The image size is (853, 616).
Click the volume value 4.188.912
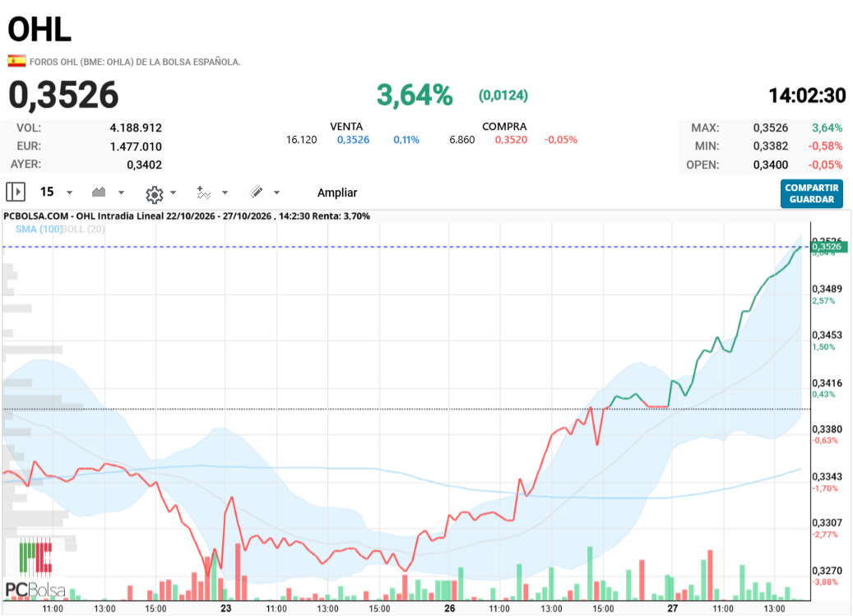point(136,127)
